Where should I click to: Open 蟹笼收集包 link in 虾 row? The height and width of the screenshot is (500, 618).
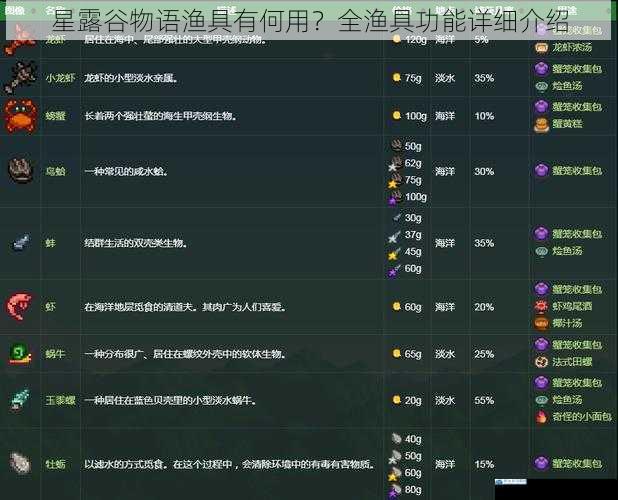click(577, 289)
